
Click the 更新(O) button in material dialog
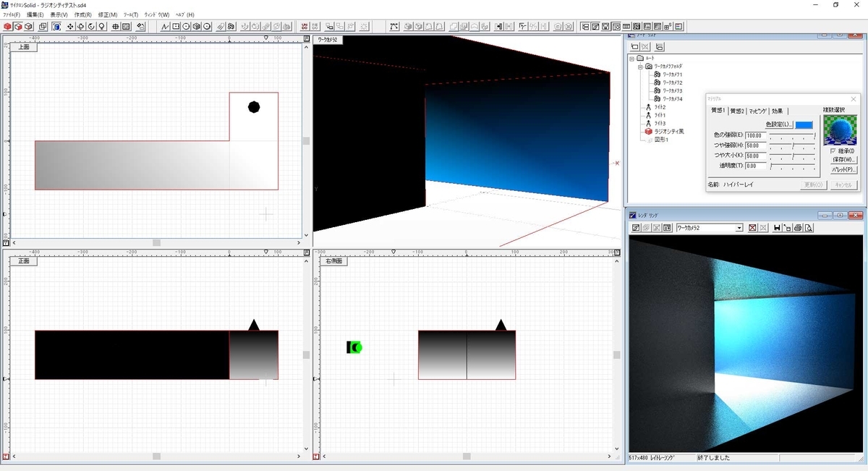click(814, 185)
